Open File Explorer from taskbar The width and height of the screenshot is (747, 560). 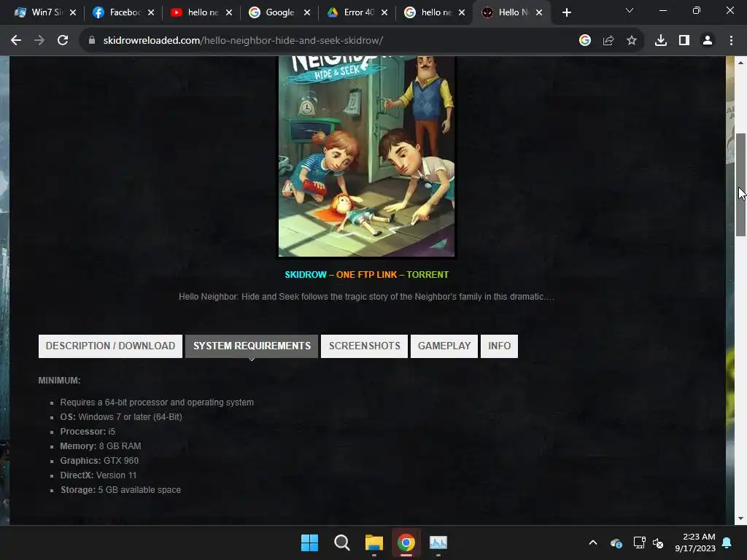coord(374,542)
